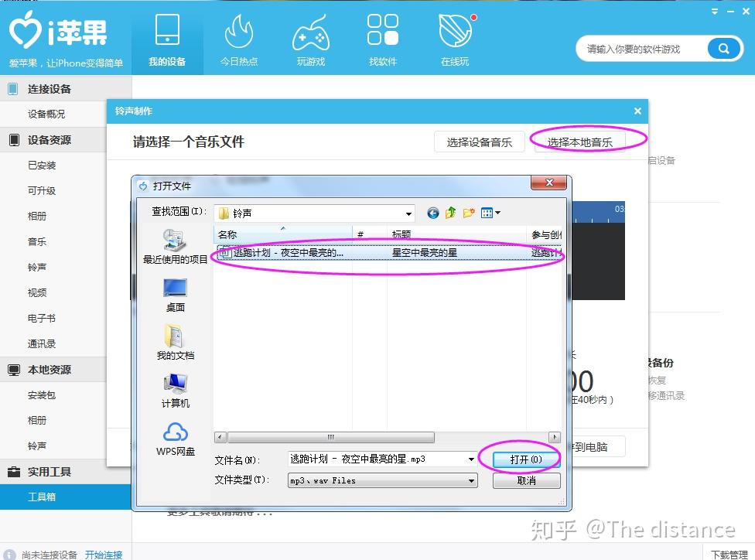755x560 pixels.
Task: Open the main menu dropdown icon
Action: tap(715, 11)
